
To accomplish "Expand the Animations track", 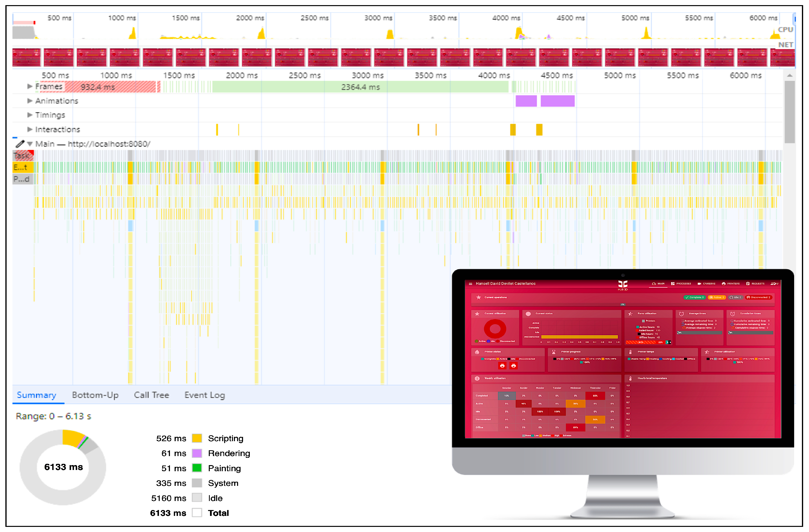I will point(30,101).
